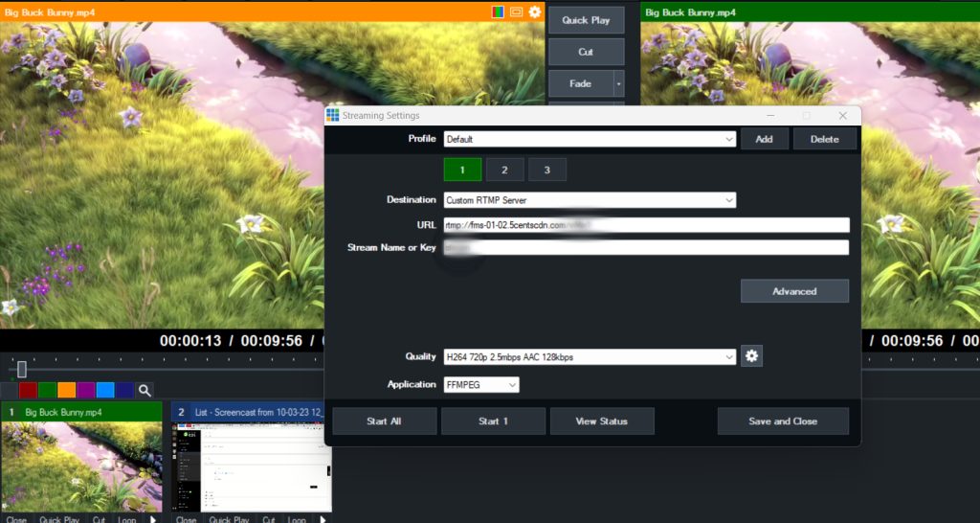Click the Delete profile button

[x=824, y=139]
